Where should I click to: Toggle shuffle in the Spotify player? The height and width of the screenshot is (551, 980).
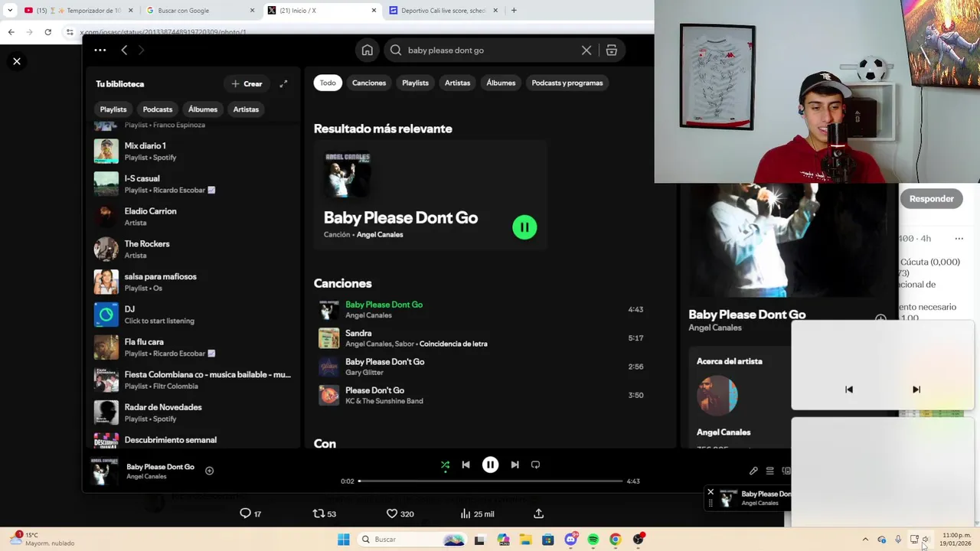pyautogui.click(x=445, y=465)
